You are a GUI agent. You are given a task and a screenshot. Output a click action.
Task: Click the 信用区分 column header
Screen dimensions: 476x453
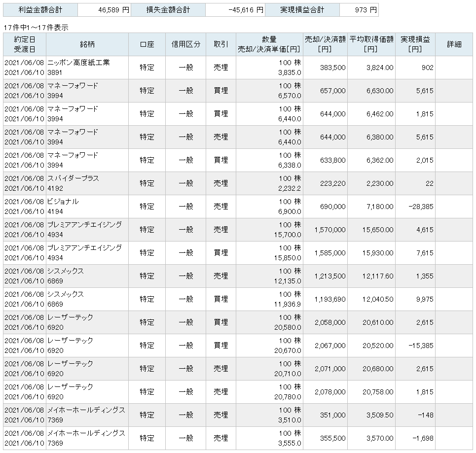pos(186,44)
